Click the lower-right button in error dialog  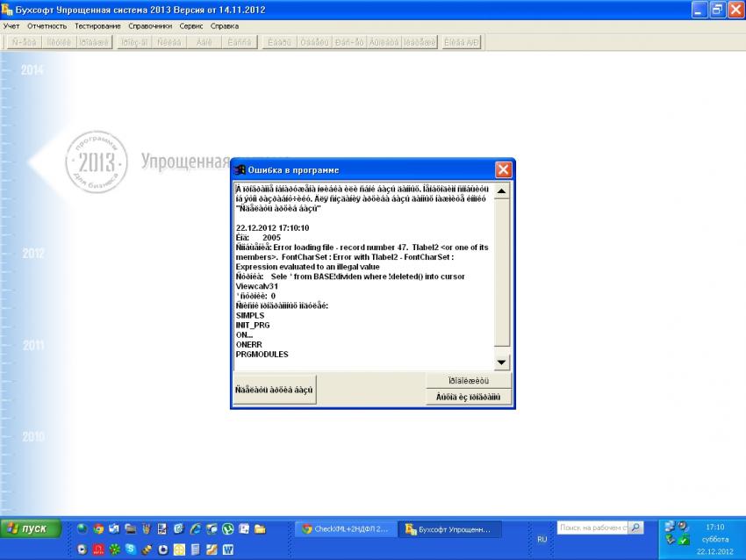[468, 398]
